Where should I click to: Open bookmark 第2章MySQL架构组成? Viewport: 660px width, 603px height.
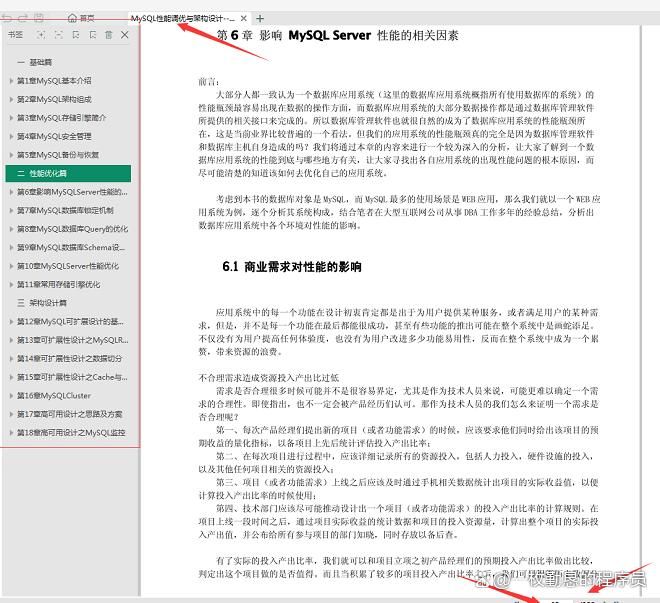tap(54, 99)
